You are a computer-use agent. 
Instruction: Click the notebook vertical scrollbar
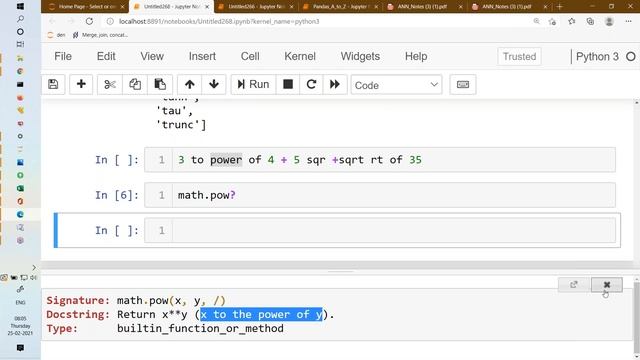coord(636,180)
